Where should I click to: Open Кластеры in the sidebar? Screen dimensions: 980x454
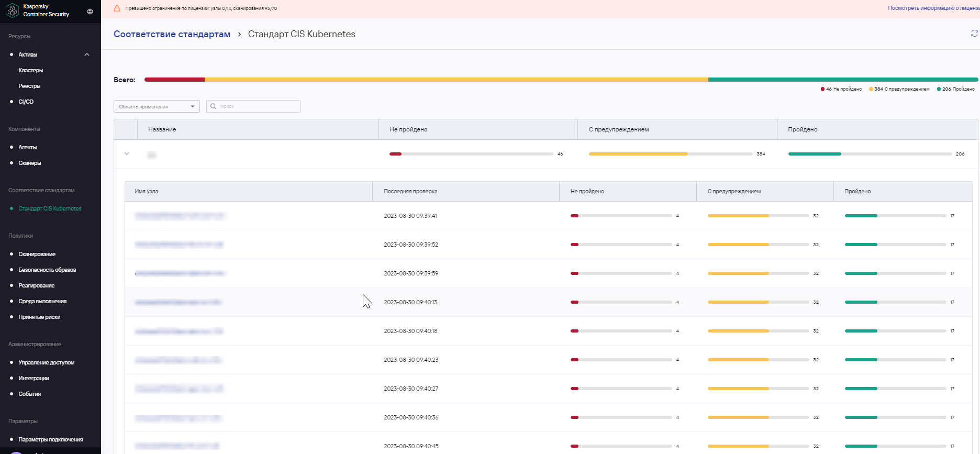tap(31, 70)
